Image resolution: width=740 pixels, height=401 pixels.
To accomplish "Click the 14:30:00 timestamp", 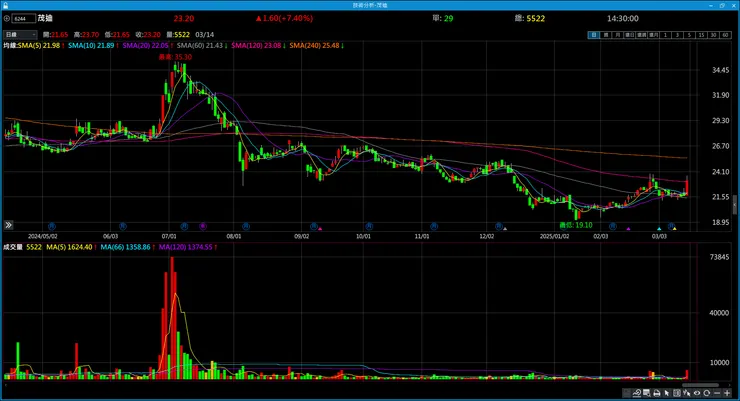I will pos(622,18).
